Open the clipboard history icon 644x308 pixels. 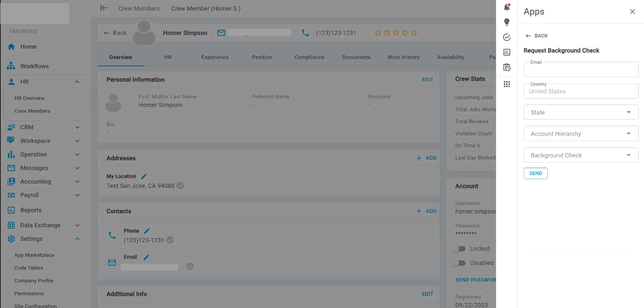click(x=507, y=67)
